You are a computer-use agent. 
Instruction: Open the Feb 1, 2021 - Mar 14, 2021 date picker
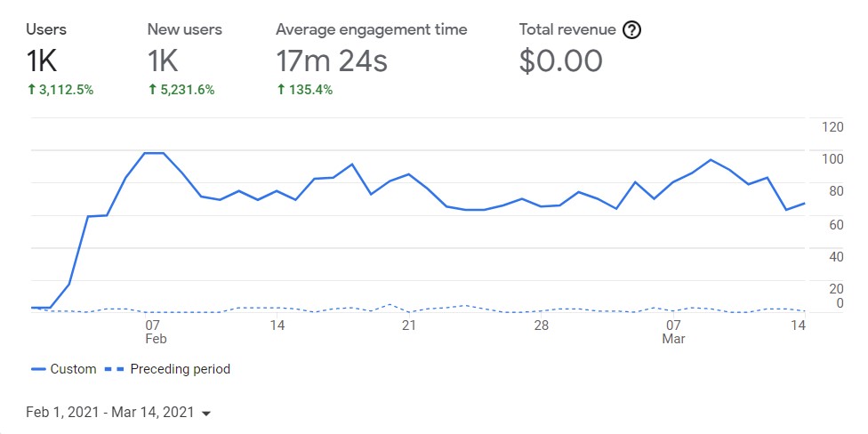click(x=109, y=413)
